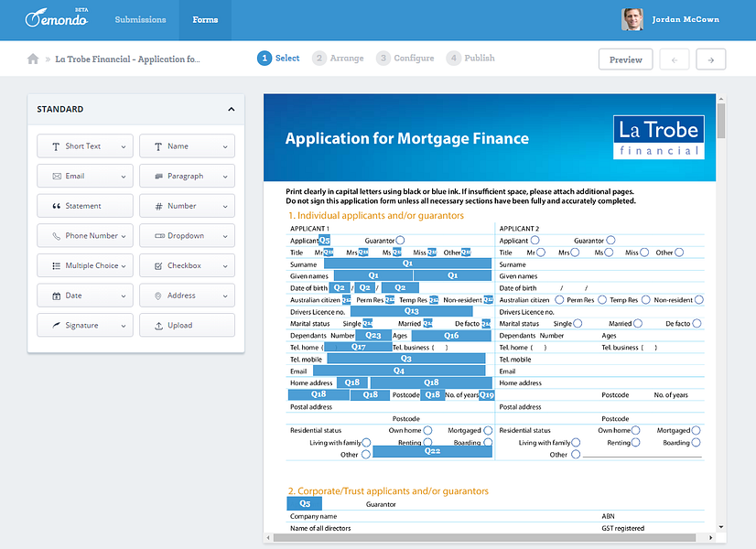Screen dimensions: 756x549
Task: Click the Short Text field icon
Action: point(56,146)
